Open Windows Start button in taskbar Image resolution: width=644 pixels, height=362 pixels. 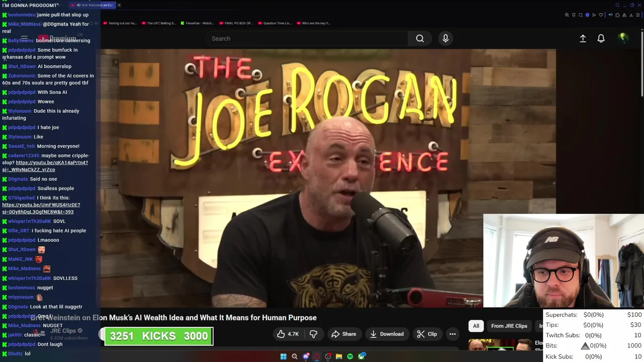pos(283,356)
